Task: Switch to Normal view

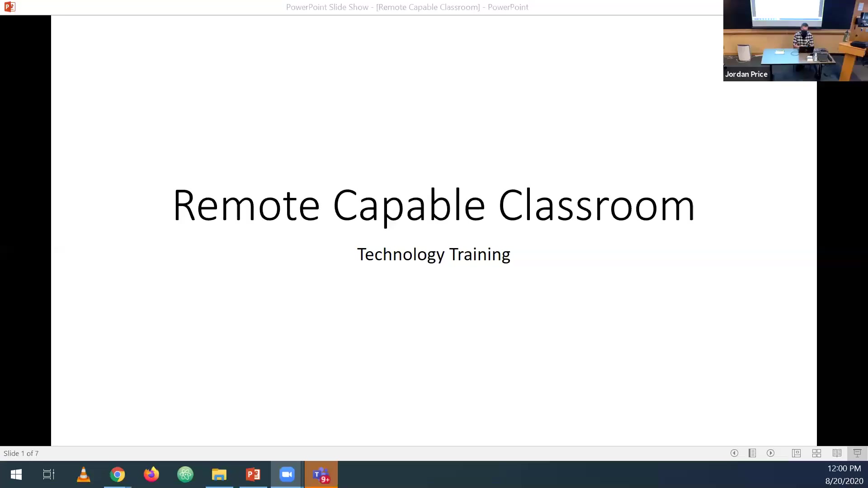Action: point(797,453)
